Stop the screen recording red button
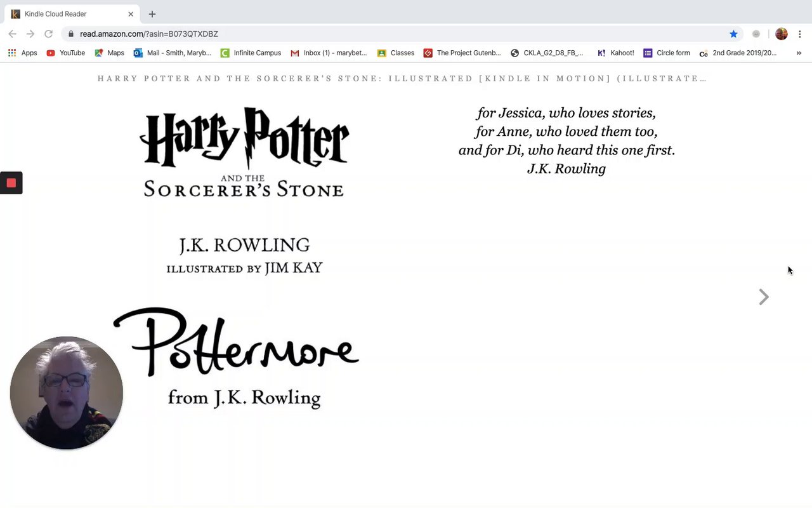The image size is (812, 508). tap(11, 183)
